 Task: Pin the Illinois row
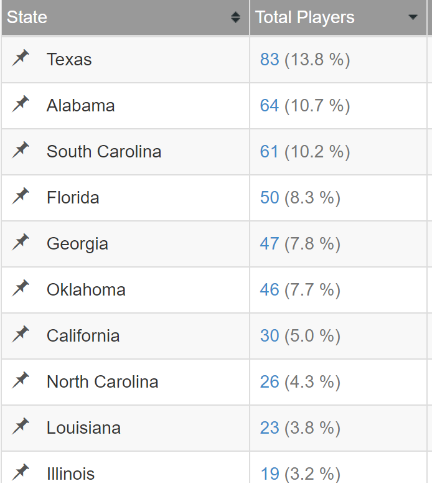[x=21, y=472]
